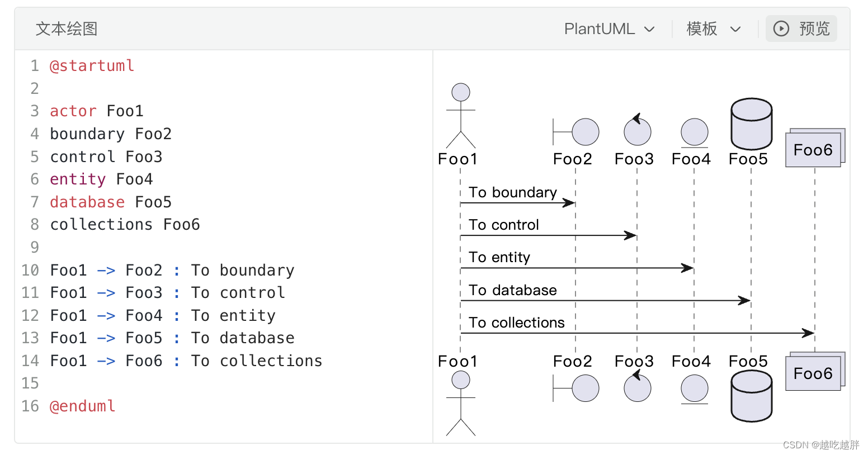868x455 pixels.
Task: Click the play icon beside 预览
Action: point(781,29)
